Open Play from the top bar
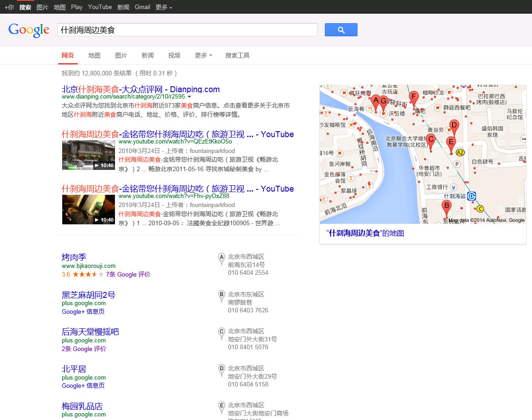Viewport: 532px width, 420px height. tap(77, 7)
